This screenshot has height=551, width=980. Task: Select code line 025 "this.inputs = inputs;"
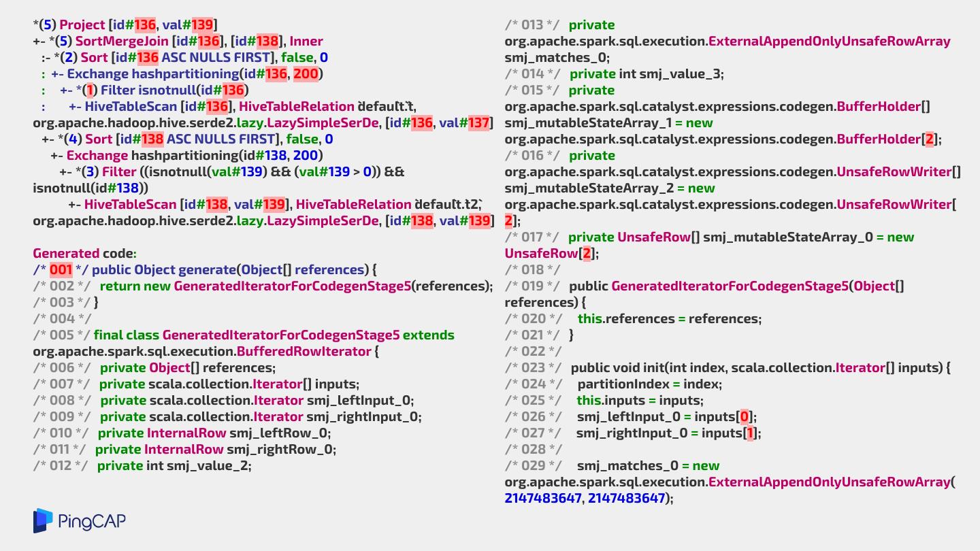point(604,400)
